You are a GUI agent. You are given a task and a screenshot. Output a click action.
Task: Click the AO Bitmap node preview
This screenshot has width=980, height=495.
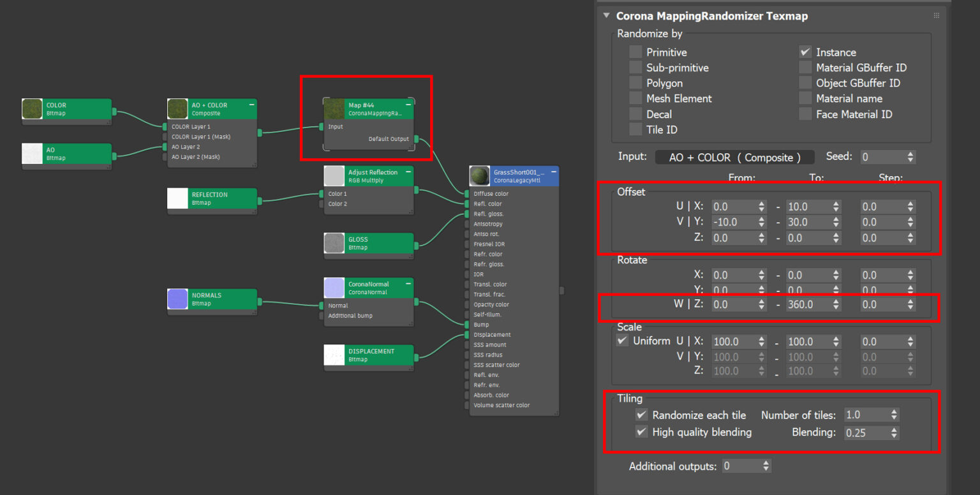click(32, 154)
